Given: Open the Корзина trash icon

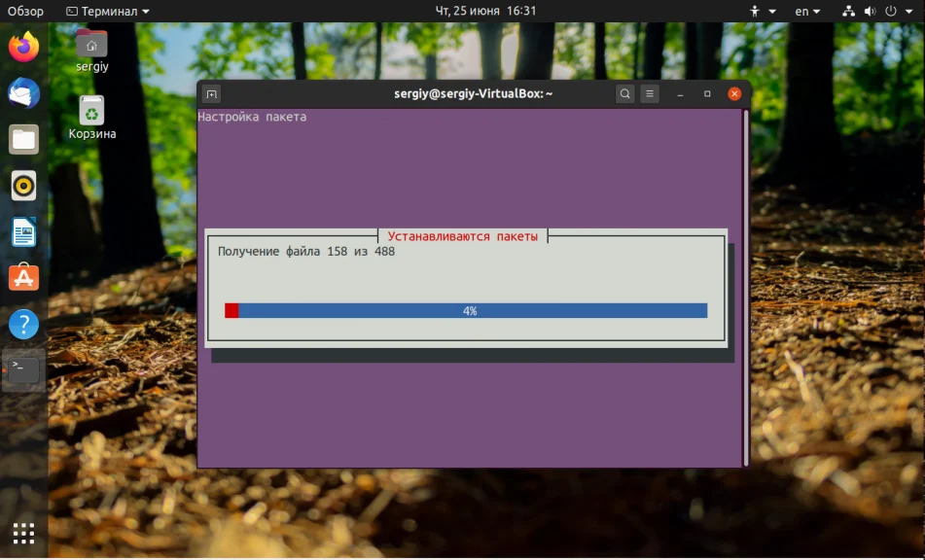Looking at the screenshot, I should (92, 118).
